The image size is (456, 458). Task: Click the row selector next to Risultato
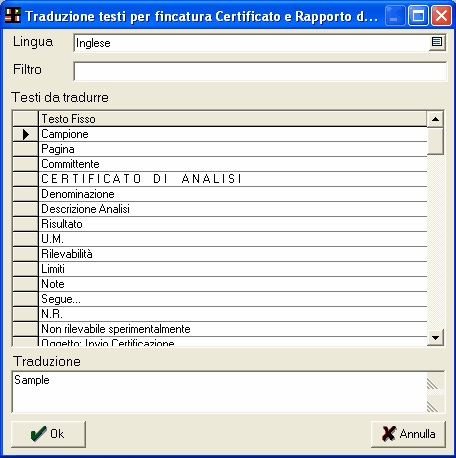tap(26, 224)
